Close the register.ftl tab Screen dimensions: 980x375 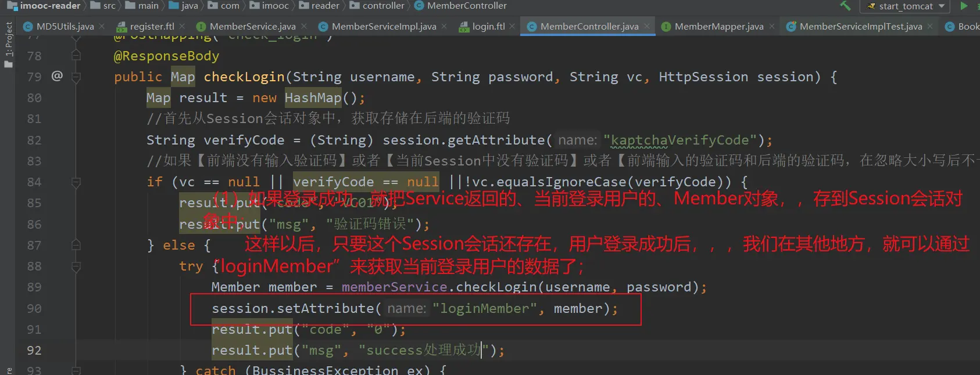(x=183, y=26)
